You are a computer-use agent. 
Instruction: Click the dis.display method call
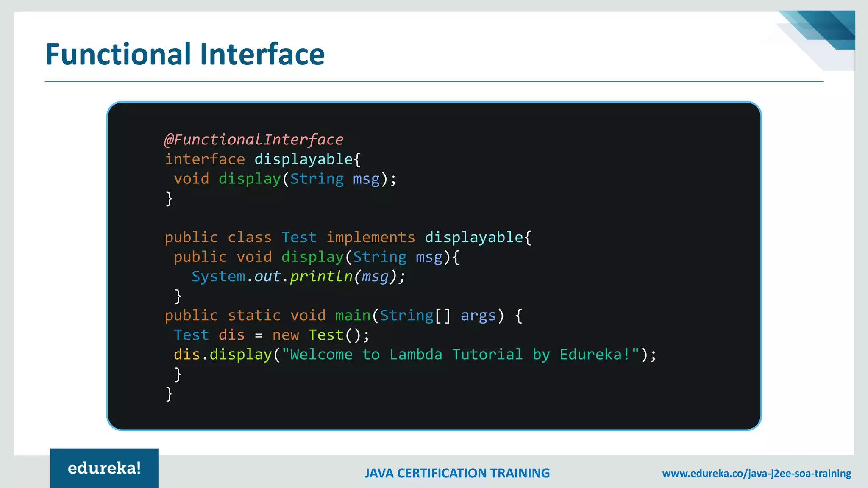pos(223,355)
